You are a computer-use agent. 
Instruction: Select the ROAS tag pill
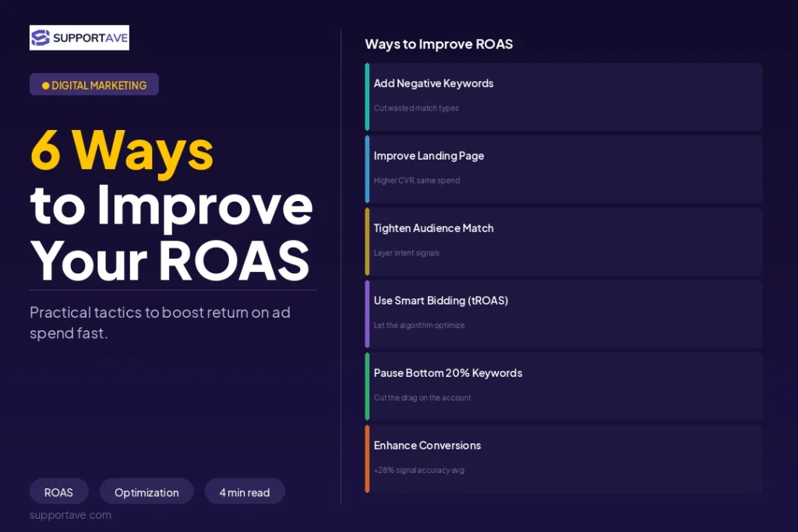click(x=58, y=491)
